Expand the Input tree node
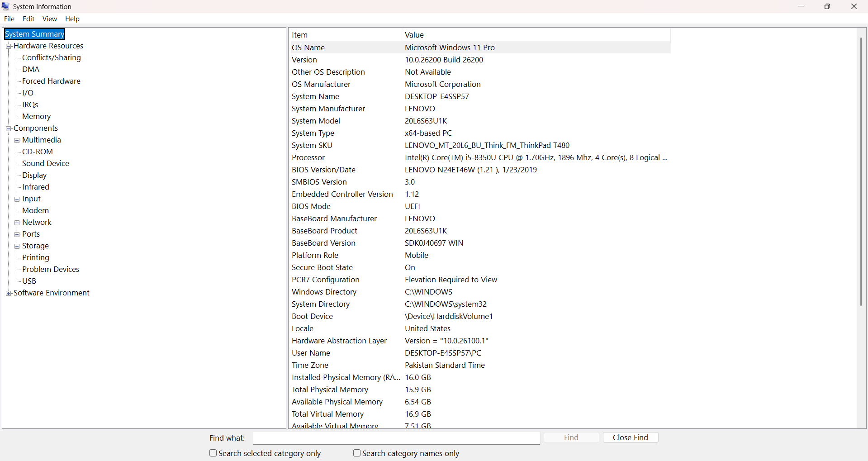 coord(17,199)
